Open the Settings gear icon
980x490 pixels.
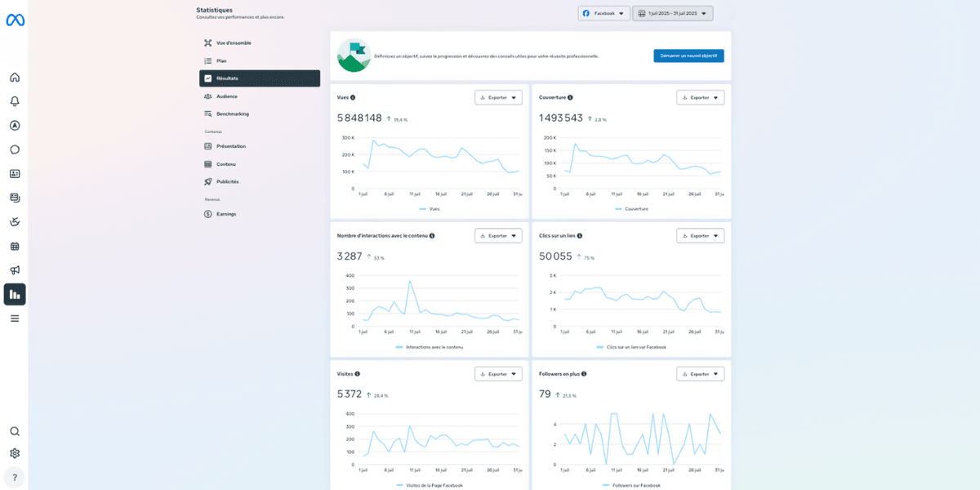(15, 453)
